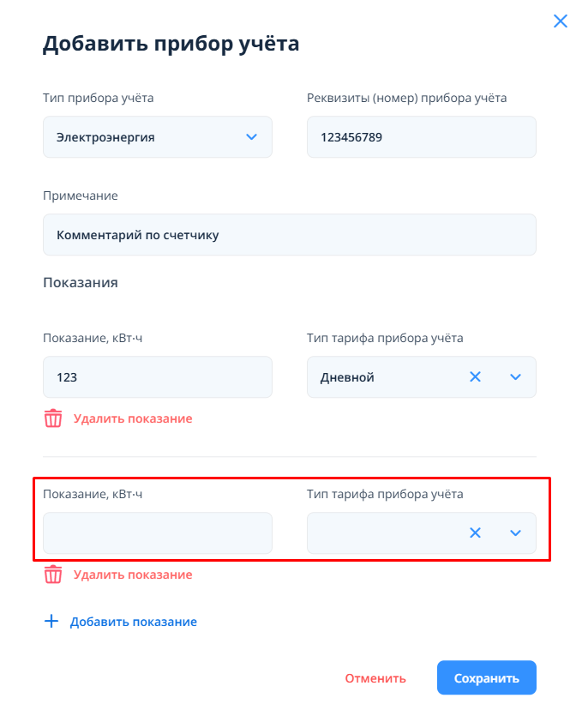Screen dimensions: 588x710
Task: Expand Электроэнергия dropdown via chevron arrow
Action: (251, 137)
